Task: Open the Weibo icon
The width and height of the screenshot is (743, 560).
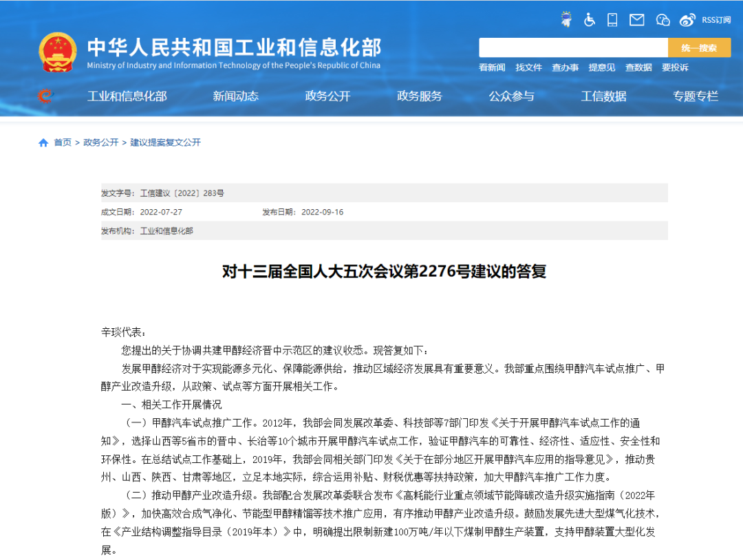Action: (687, 19)
